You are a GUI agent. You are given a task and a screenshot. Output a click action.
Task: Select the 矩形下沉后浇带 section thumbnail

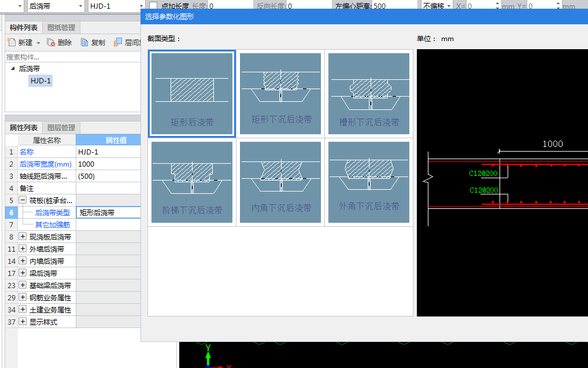[280, 93]
